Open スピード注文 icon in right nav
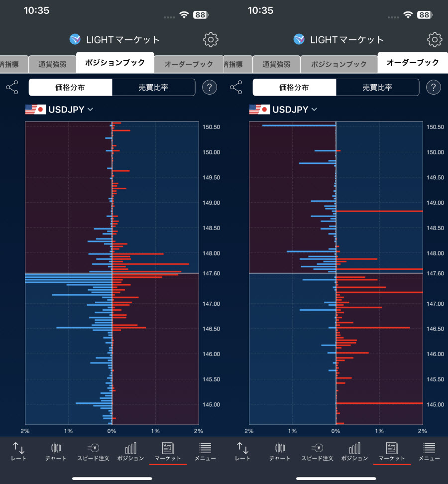This screenshot has width=448, height=484. [317, 452]
